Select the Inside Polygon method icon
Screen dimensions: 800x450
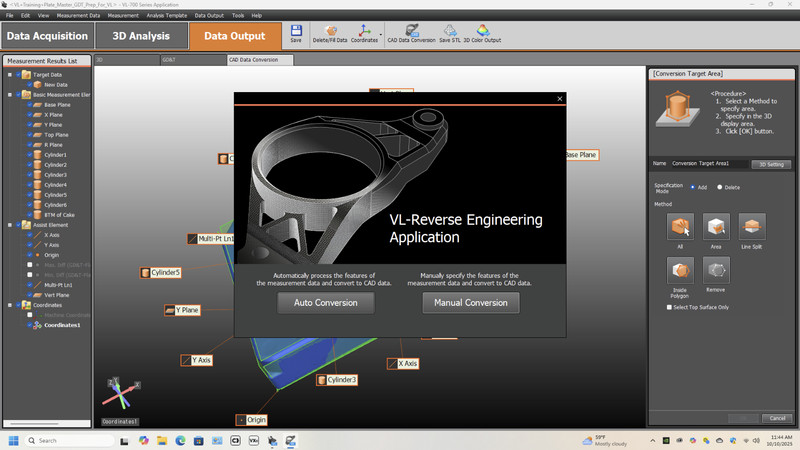tap(680, 270)
